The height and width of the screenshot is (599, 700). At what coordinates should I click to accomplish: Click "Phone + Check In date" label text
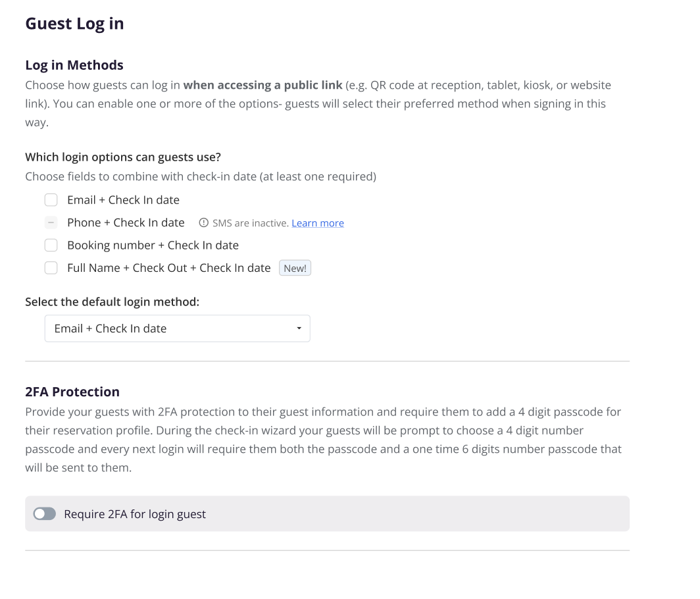click(x=126, y=223)
